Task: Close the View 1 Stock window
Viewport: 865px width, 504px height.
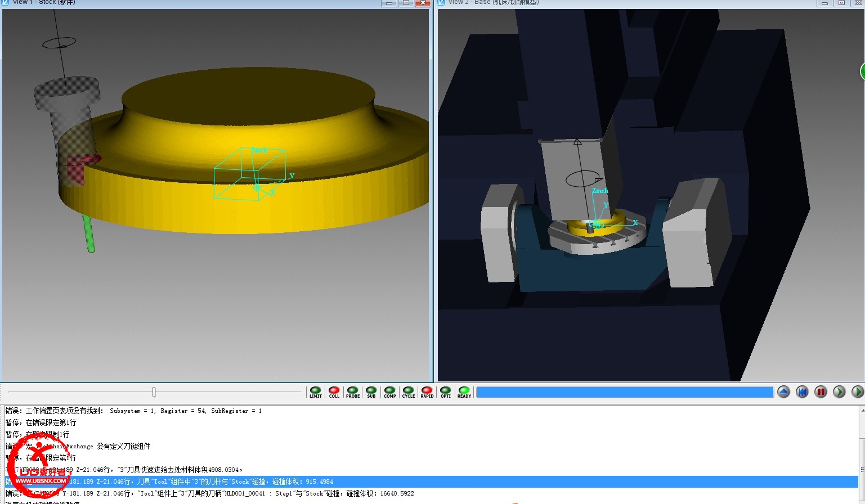Action: pyautogui.click(x=423, y=3)
